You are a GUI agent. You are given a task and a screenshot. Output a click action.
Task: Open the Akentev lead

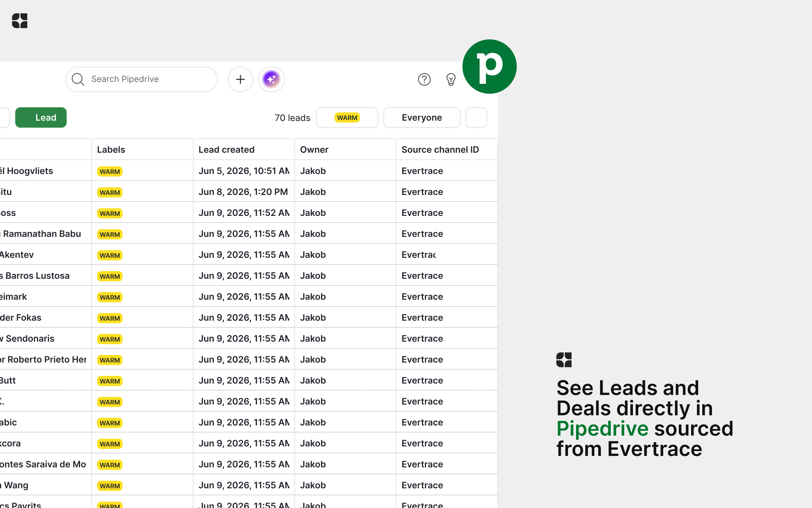(x=17, y=255)
